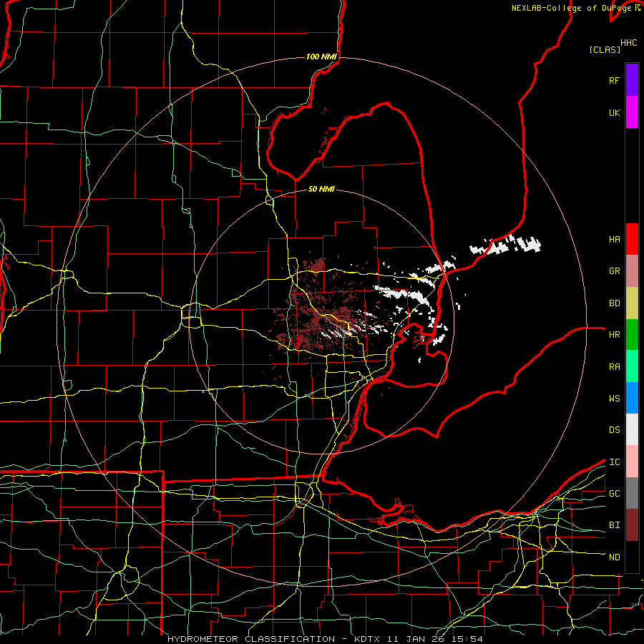Click the gray GC legend color swatch
Image resolution: width=644 pixels, height=644 pixels.
point(632,493)
